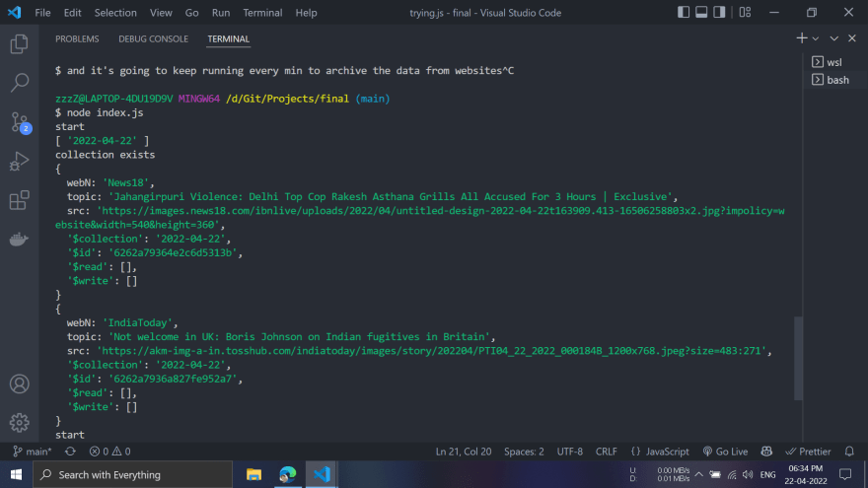Click the indiatoday tosshub src URL link
868x488 pixels.
(431, 351)
